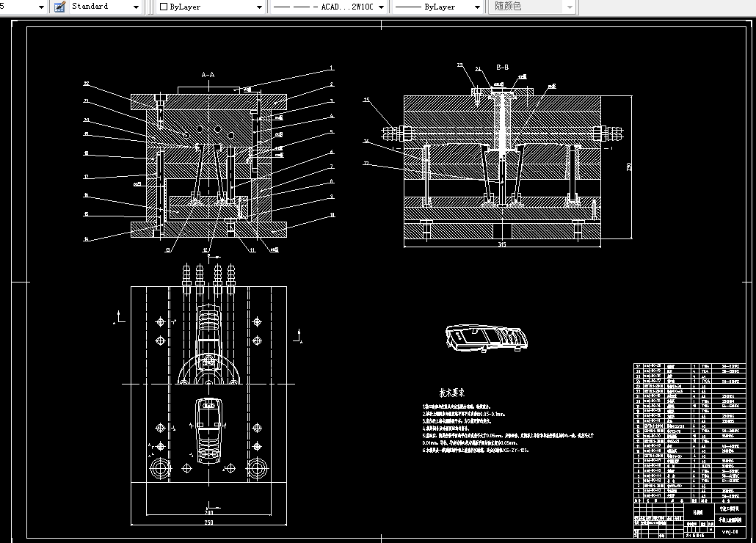Select balloon number 22 on A-A view
The image size is (756, 543).
[x=87, y=84]
